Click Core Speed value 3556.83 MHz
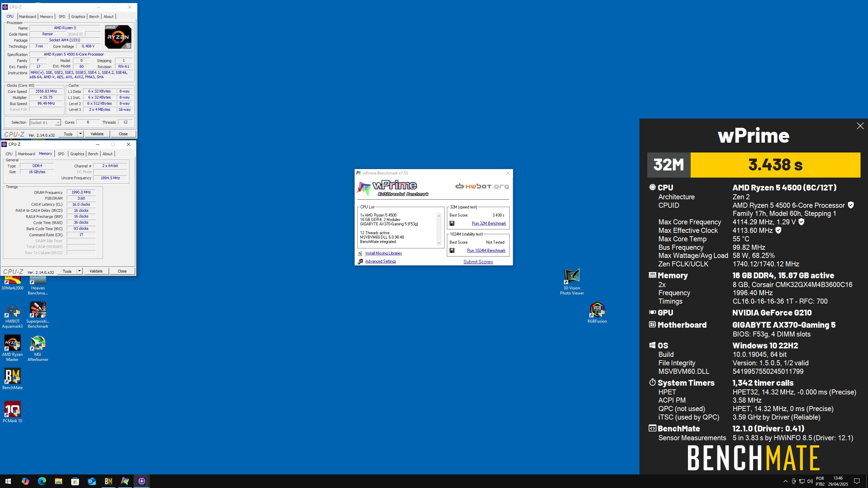The image size is (868, 488). pos(46,91)
